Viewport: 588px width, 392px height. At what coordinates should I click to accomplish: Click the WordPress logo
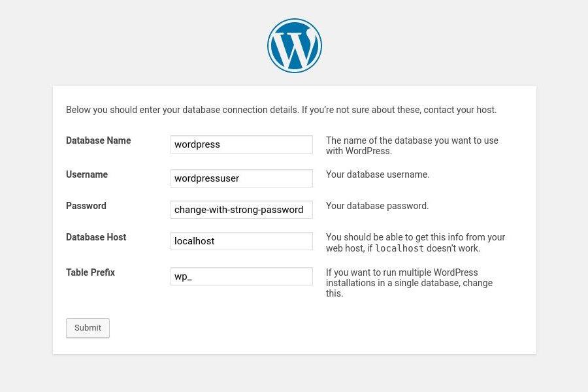pyautogui.click(x=294, y=46)
